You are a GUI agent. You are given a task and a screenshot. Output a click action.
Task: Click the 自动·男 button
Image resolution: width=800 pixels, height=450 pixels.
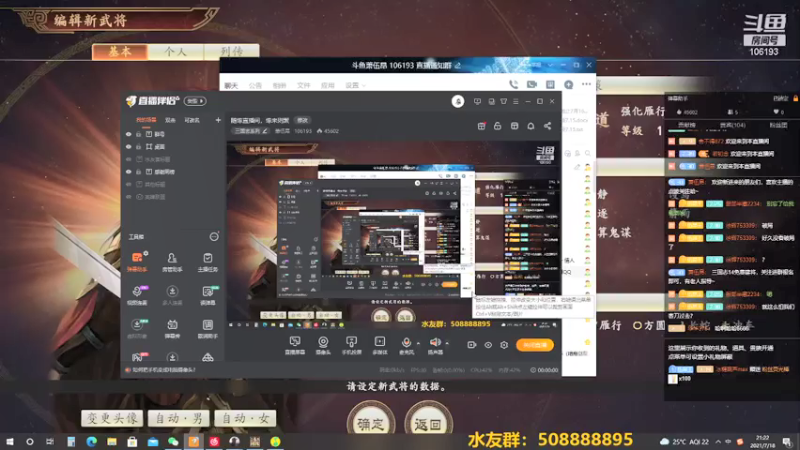(179, 418)
